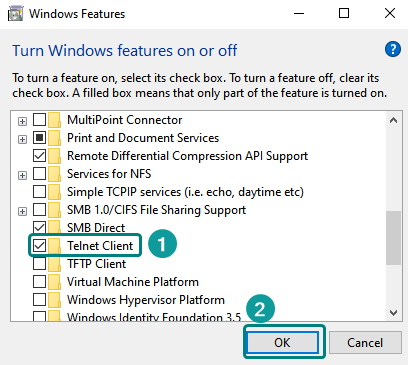Uncheck Remote Differential Compression API Support

point(39,156)
